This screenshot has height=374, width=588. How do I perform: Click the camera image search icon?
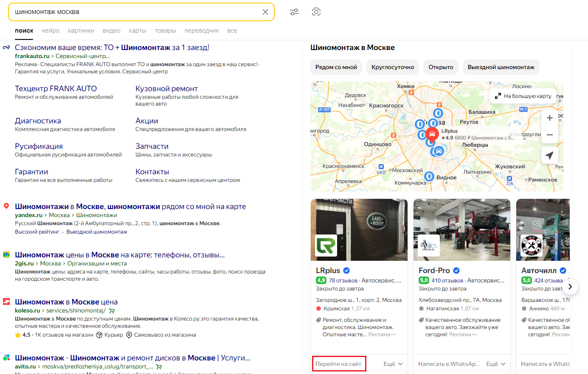(x=316, y=12)
